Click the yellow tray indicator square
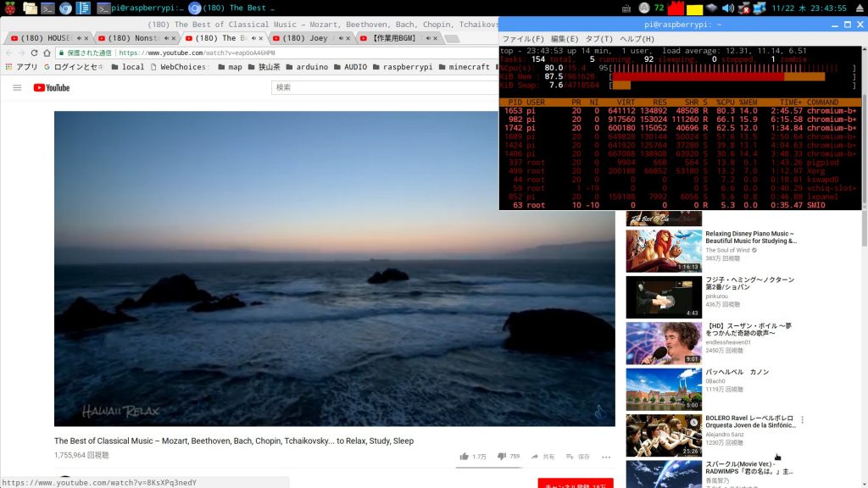Screen dimensions: 868x488 click(x=694, y=8)
